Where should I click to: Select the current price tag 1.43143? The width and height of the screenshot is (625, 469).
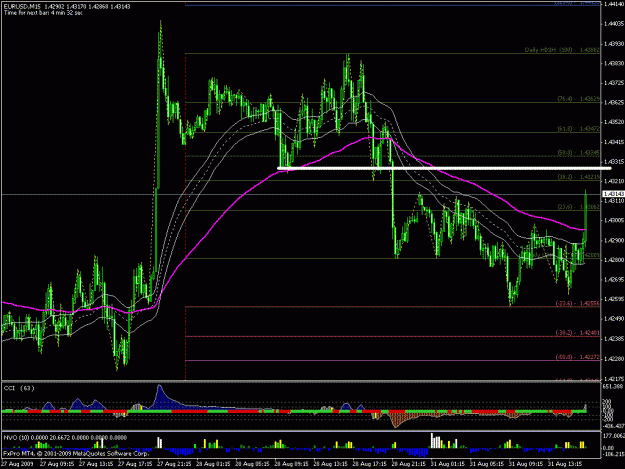[612, 194]
